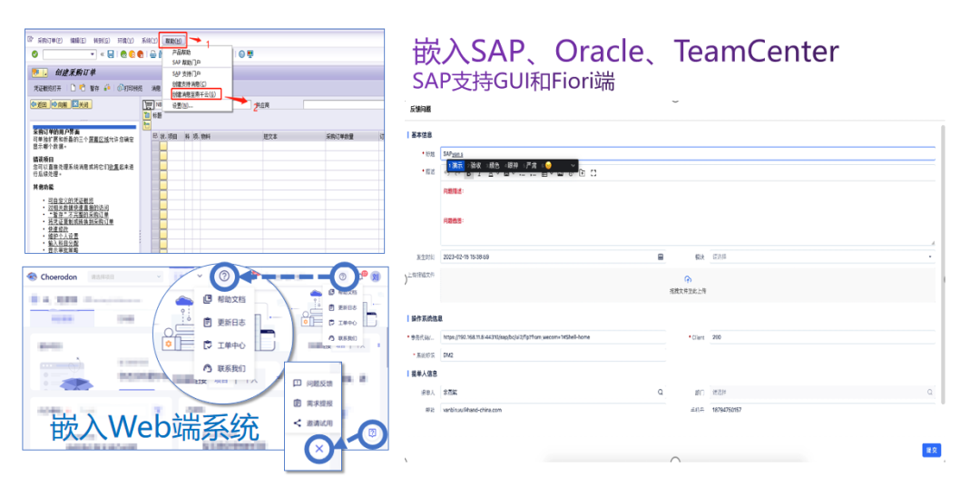Open the calendar picker in 发生时间 field
The height and width of the screenshot is (486, 980).
pos(661,257)
